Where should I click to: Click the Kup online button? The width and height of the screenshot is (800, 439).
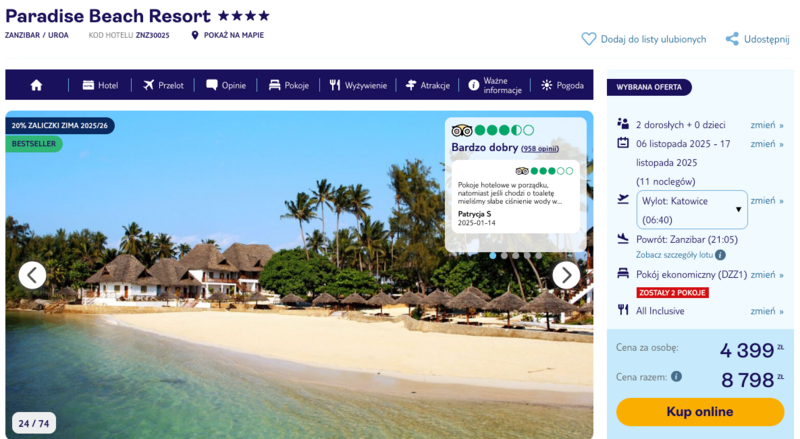pyautogui.click(x=699, y=411)
